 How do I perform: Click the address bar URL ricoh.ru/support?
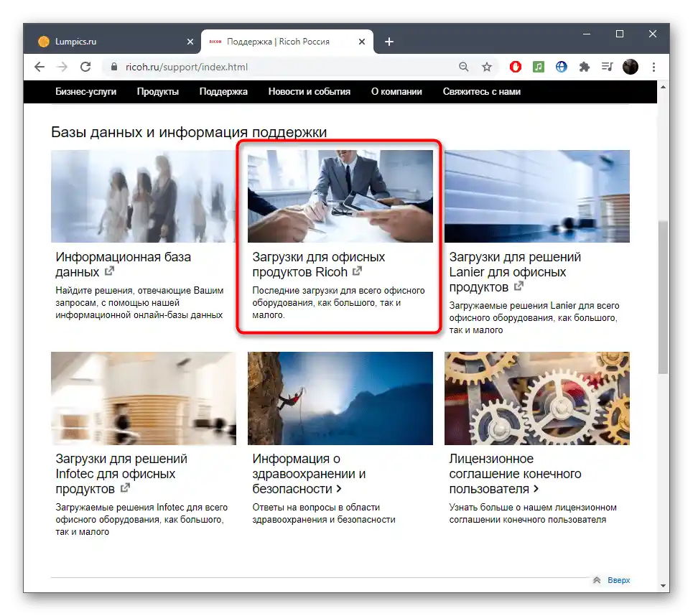187,67
